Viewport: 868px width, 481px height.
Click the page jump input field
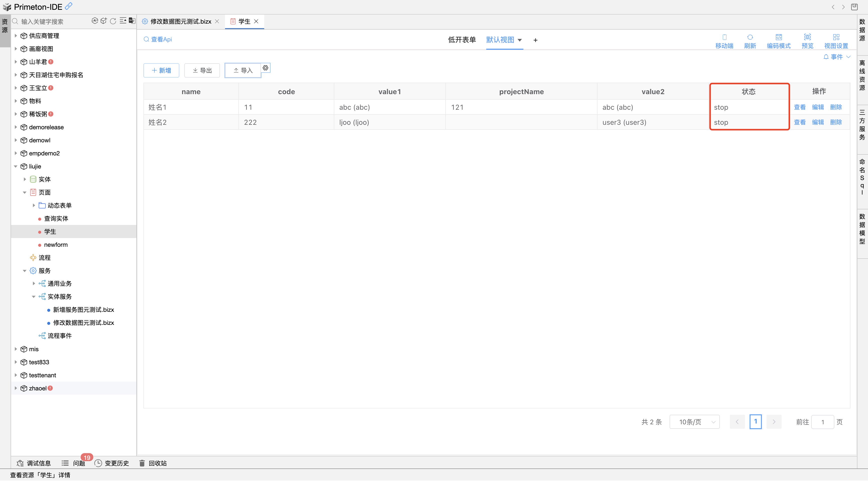(822, 422)
